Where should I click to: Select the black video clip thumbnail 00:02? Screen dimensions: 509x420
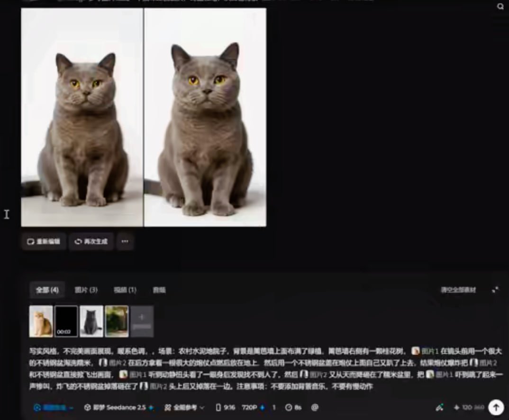coord(66,321)
